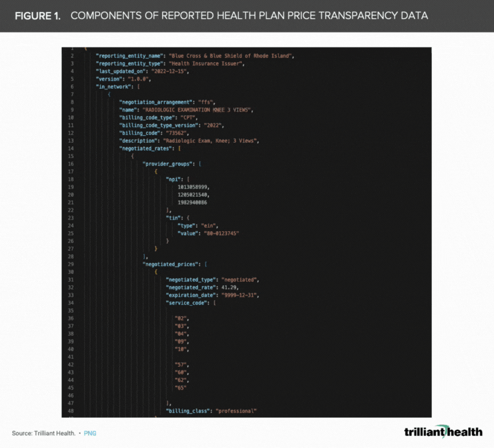Select service code "04"
The height and width of the screenshot is (448, 494).
pyautogui.click(x=180, y=334)
